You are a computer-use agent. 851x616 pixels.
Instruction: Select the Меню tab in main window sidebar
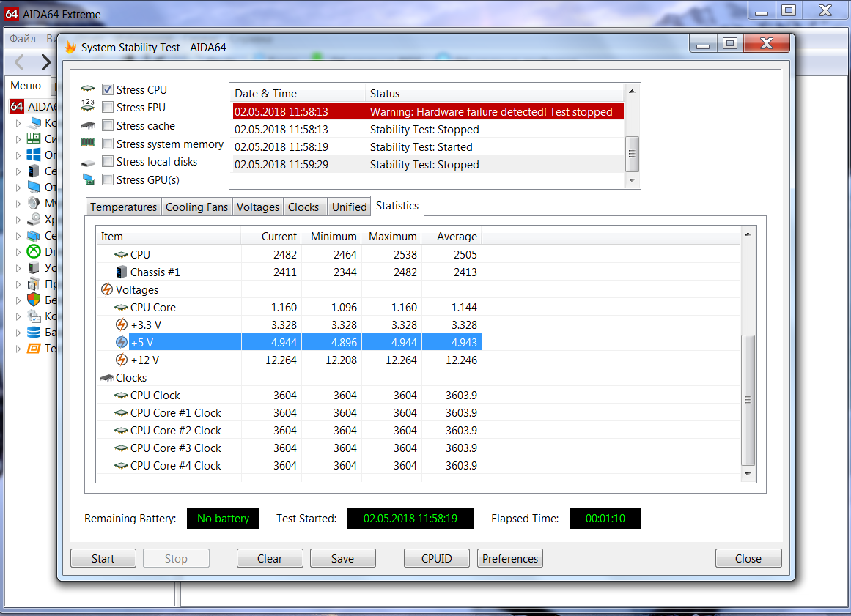(26, 85)
